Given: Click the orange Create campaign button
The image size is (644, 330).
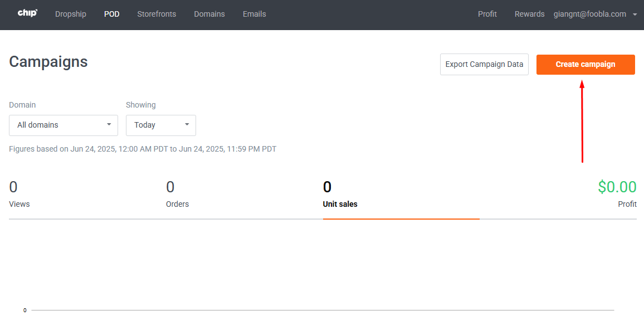Looking at the screenshot, I should tap(586, 65).
